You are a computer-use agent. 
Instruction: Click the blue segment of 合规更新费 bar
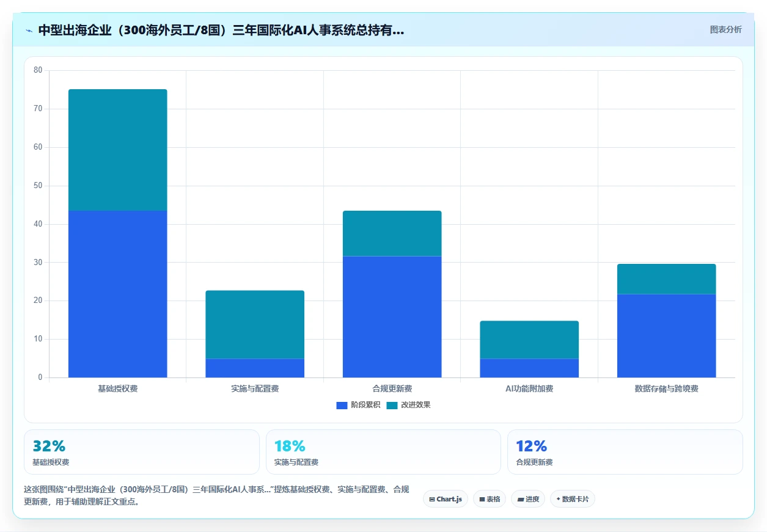point(392,316)
